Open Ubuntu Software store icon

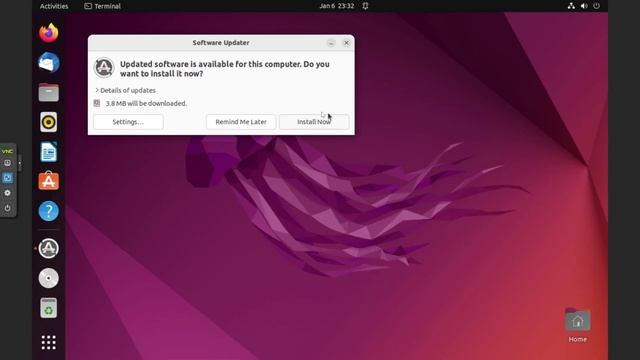(49, 181)
